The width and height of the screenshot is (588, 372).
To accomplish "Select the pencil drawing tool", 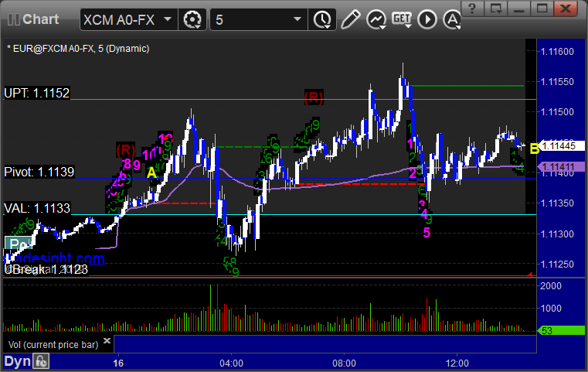I will tap(351, 19).
